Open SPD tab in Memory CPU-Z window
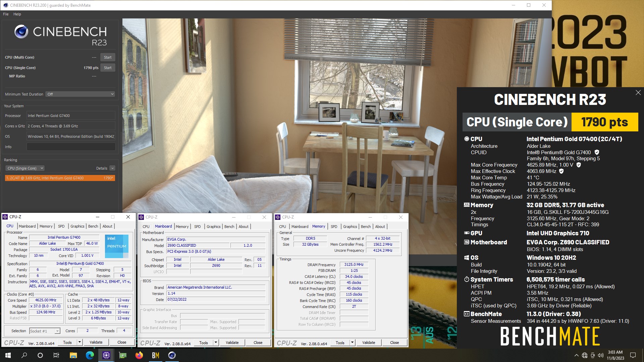The width and height of the screenshot is (644, 362). [x=334, y=227]
